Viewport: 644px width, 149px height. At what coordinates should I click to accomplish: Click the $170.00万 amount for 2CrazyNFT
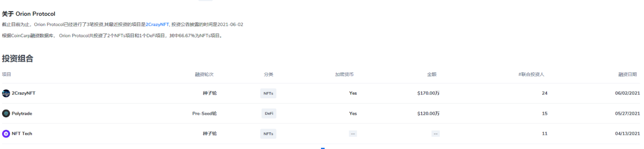(428, 93)
